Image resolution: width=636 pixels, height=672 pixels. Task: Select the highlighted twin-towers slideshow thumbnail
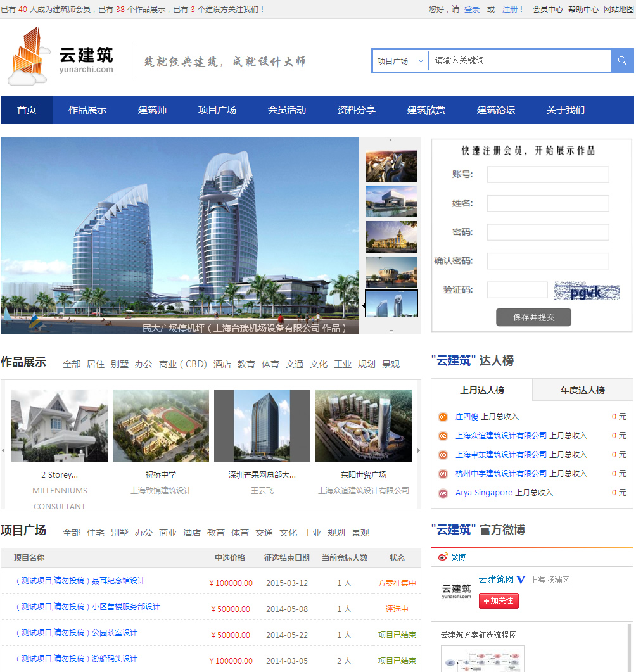pyautogui.click(x=391, y=303)
